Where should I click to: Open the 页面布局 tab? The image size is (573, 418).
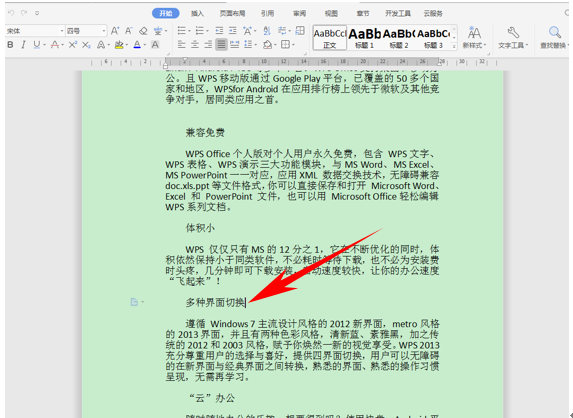click(x=232, y=14)
